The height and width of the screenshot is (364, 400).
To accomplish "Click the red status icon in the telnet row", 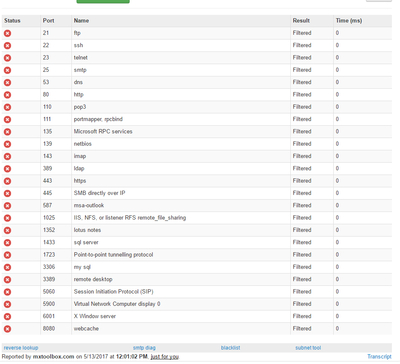I will 7,58.
